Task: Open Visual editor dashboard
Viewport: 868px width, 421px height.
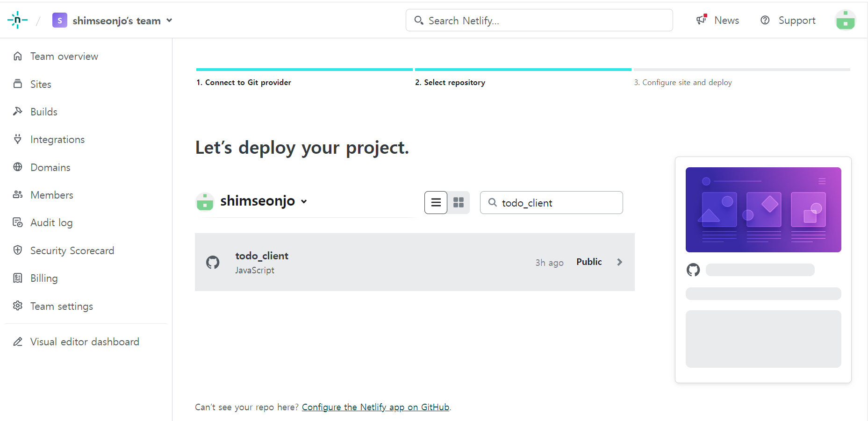Action: 85,342
